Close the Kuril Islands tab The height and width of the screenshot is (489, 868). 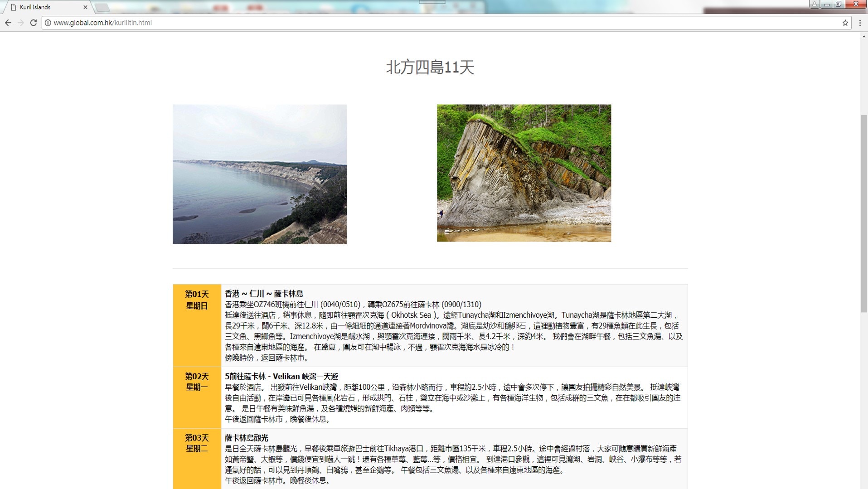tap(85, 7)
